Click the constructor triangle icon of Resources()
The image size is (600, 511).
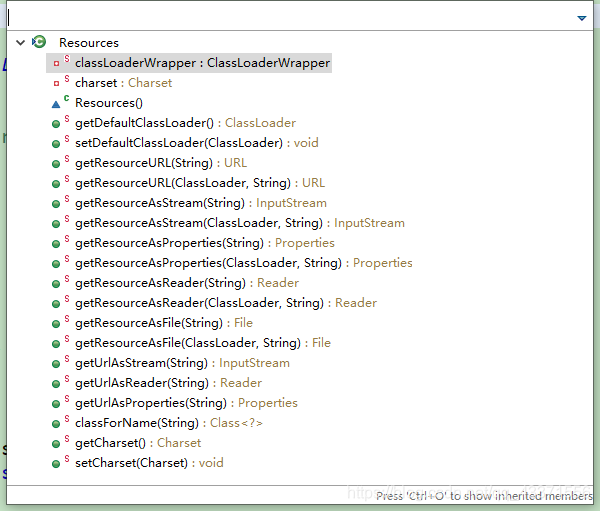coord(56,104)
